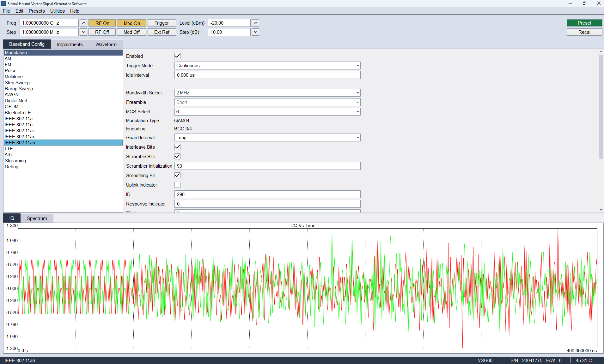Click the frequency step up arrow
604x364 pixels.
pyautogui.click(x=83, y=23)
